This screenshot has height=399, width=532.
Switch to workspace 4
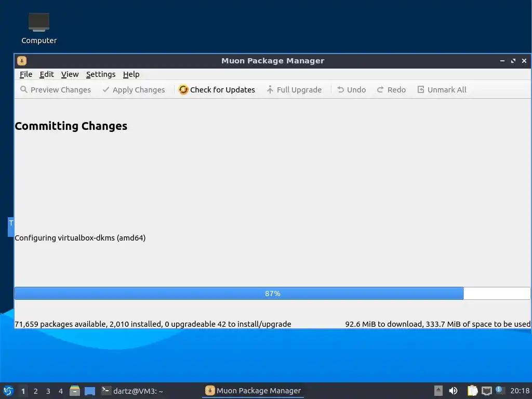61,391
